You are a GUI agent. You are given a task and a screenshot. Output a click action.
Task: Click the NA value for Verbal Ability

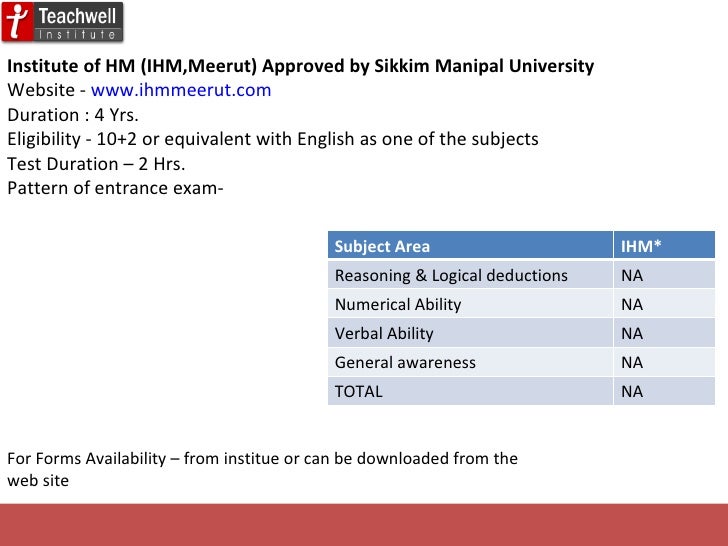click(632, 333)
